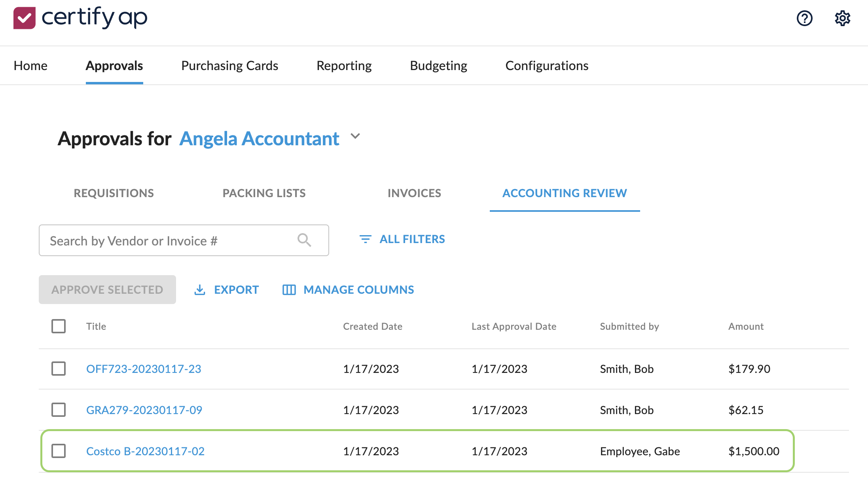868x479 pixels.
Task: Click Smith, Bob in the GRA279 row
Action: coord(627,410)
